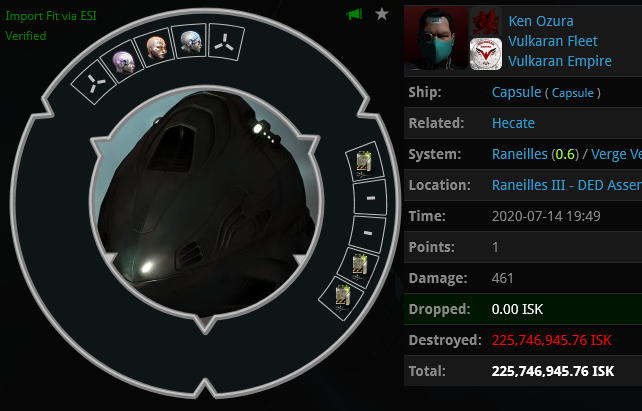The width and height of the screenshot is (642, 411).
Task: Click the empty slot right of the implants
Action: [x=226, y=42]
